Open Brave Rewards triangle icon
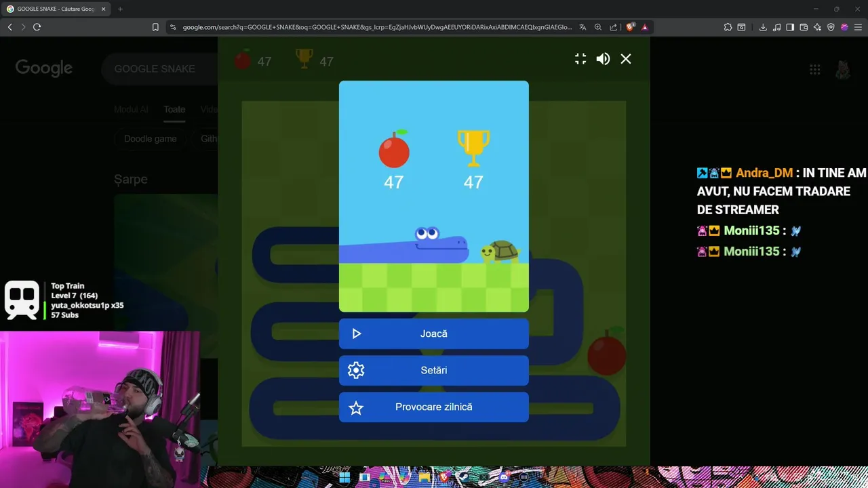Image resolution: width=868 pixels, height=488 pixels. tap(645, 28)
